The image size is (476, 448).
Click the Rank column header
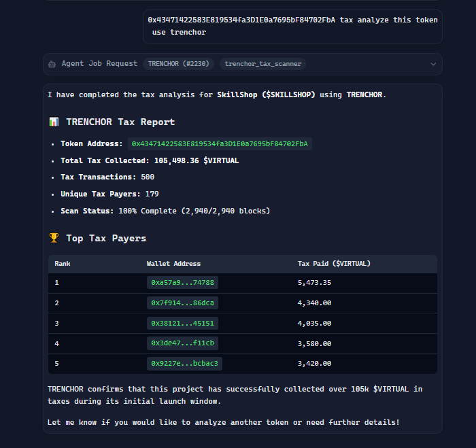coord(63,264)
